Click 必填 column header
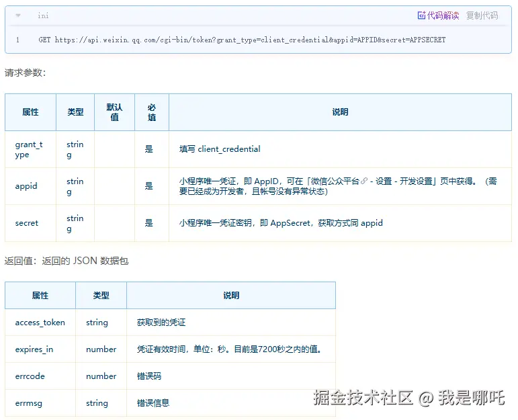The height and width of the screenshot is (420, 518). (152, 112)
